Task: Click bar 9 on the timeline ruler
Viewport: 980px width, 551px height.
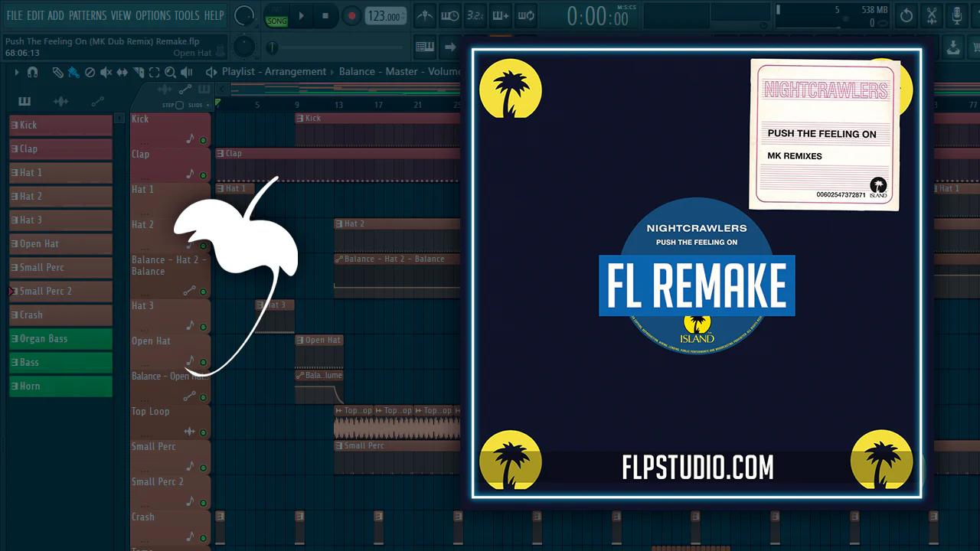Action: 297,105
